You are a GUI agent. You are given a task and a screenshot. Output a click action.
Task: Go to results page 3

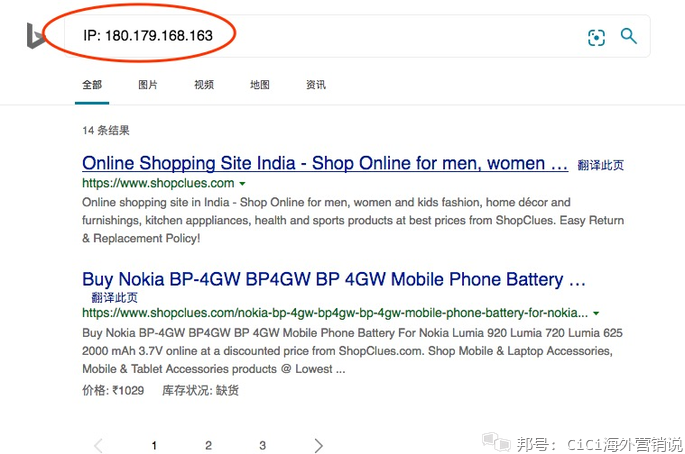(x=262, y=445)
